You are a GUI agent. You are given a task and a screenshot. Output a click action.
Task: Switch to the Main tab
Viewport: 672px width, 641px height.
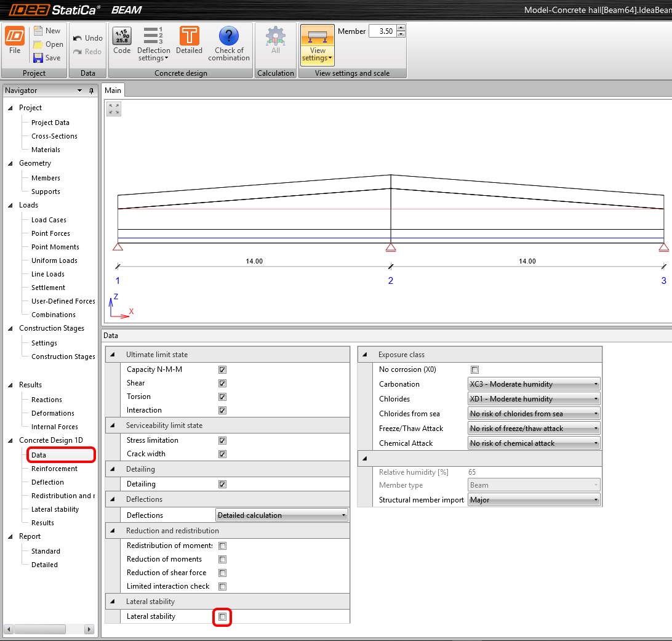pyautogui.click(x=113, y=91)
